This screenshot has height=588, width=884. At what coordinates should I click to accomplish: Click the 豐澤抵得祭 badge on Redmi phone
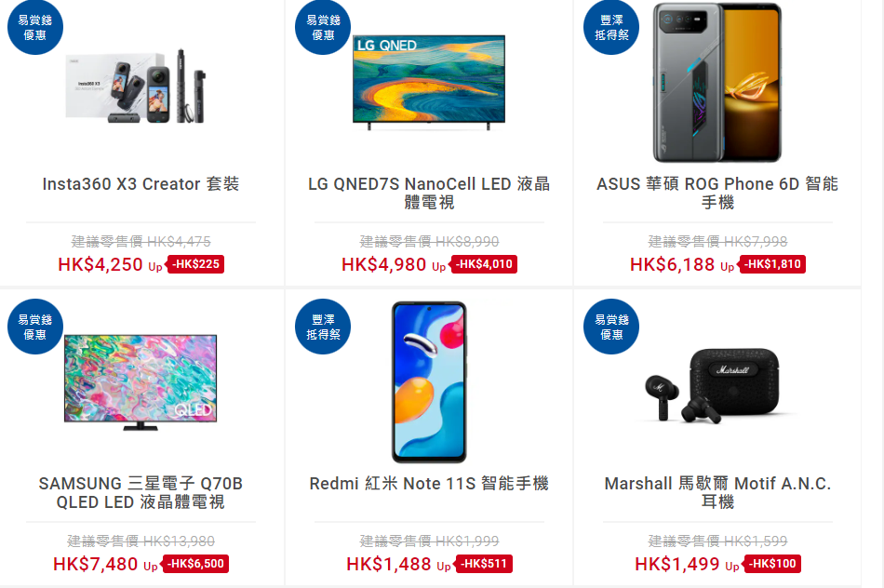[x=323, y=327]
